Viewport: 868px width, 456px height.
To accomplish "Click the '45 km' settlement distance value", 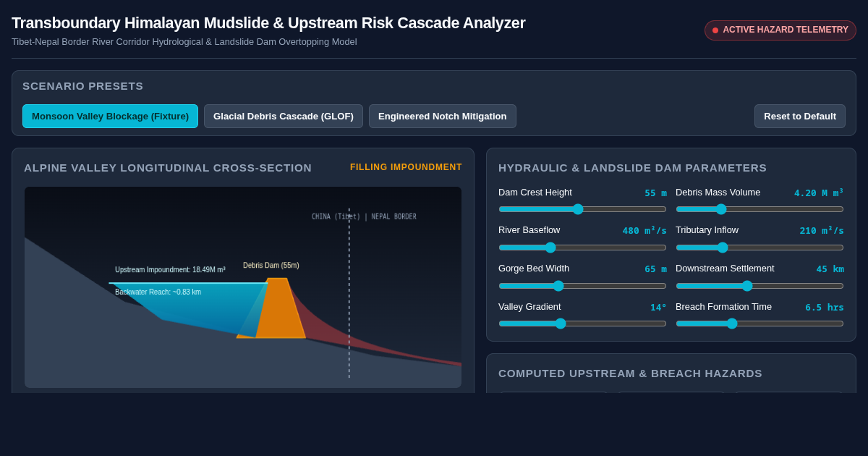I will point(830,269).
